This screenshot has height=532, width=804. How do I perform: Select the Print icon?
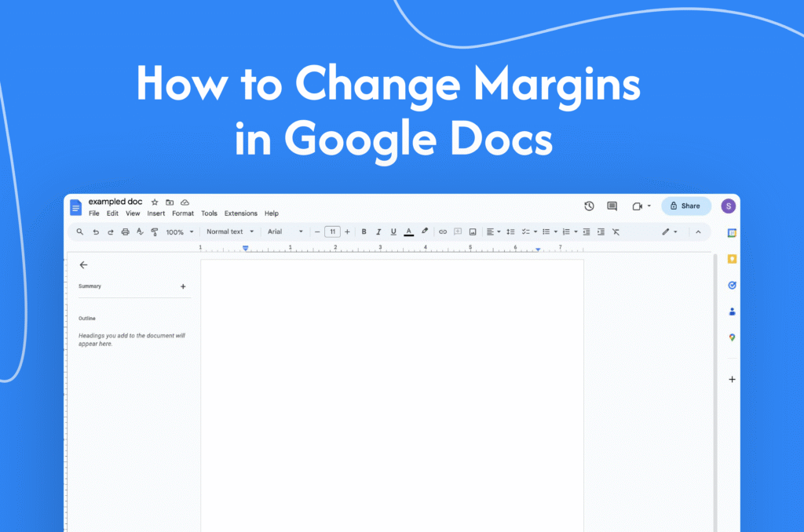[x=126, y=231]
